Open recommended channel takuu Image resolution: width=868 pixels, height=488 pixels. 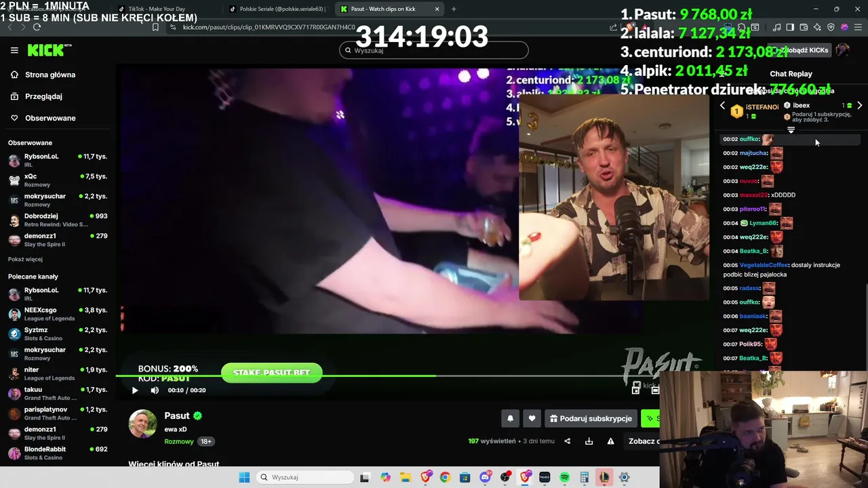58,392
